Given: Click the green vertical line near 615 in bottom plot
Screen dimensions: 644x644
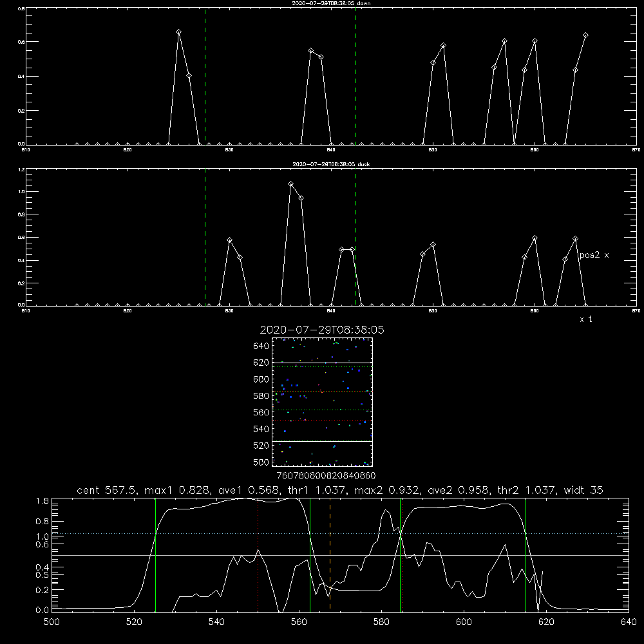Looking at the screenshot, I should pos(526,554).
